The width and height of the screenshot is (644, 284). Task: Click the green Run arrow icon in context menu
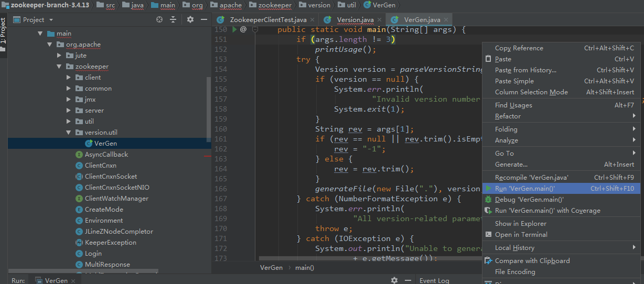coord(488,189)
